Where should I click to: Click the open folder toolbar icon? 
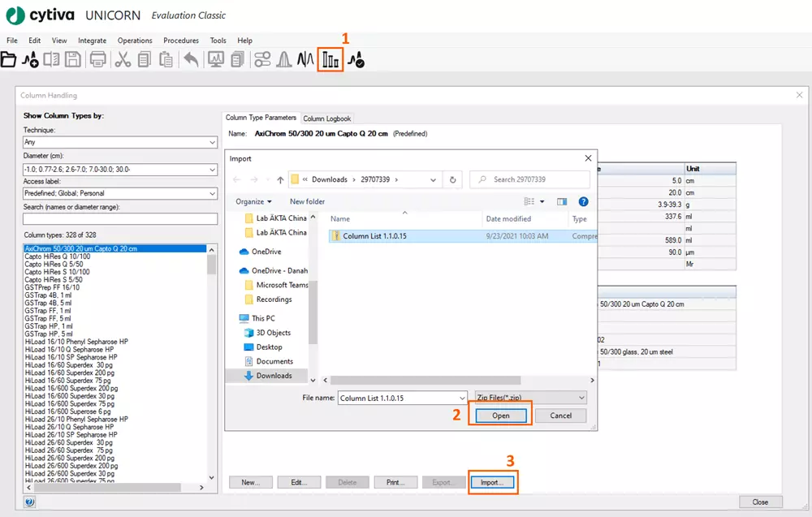9,59
